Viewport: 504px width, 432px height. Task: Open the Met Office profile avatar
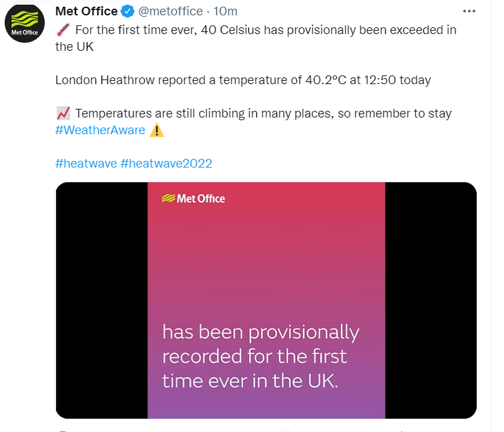point(25,23)
